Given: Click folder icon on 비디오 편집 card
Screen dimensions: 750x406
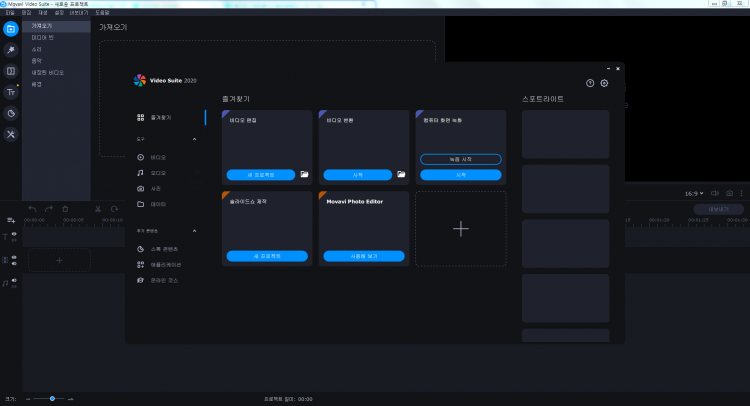Looking at the screenshot, I should [304, 174].
